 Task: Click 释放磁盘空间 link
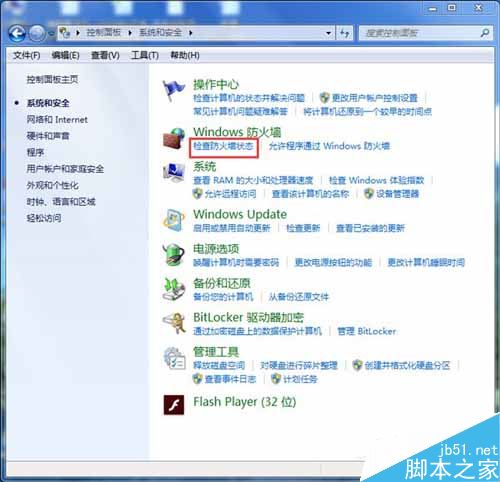tap(219, 365)
